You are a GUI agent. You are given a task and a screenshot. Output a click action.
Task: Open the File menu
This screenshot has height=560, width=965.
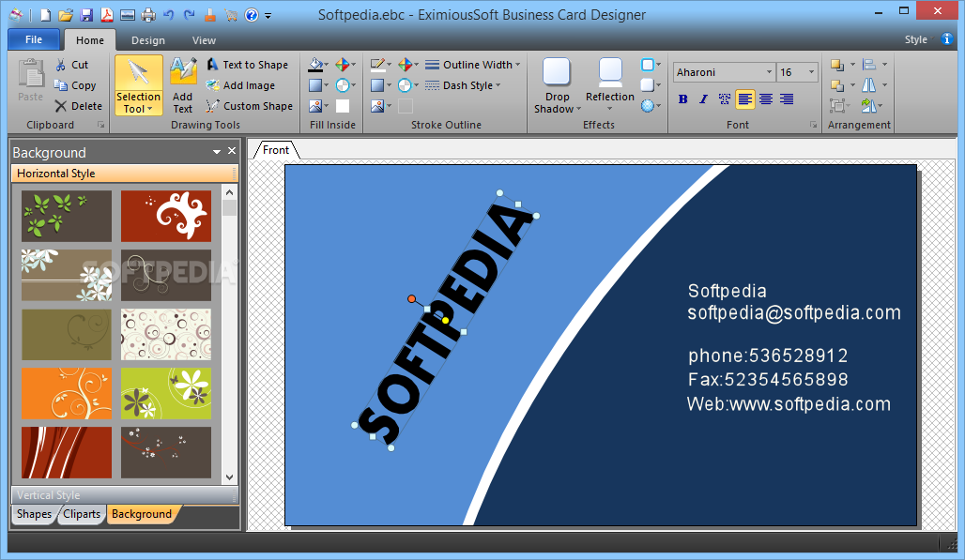(34, 39)
